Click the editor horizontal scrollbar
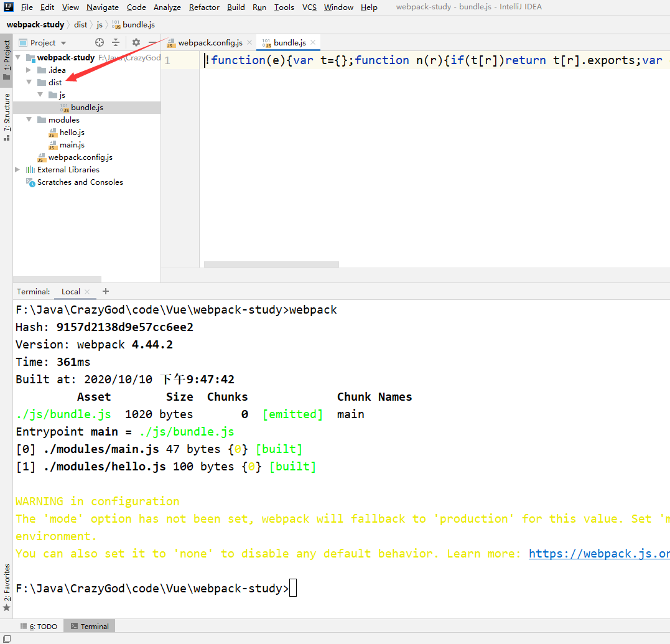The width and height of the screenshot is (670, 644). coord(271,264)
